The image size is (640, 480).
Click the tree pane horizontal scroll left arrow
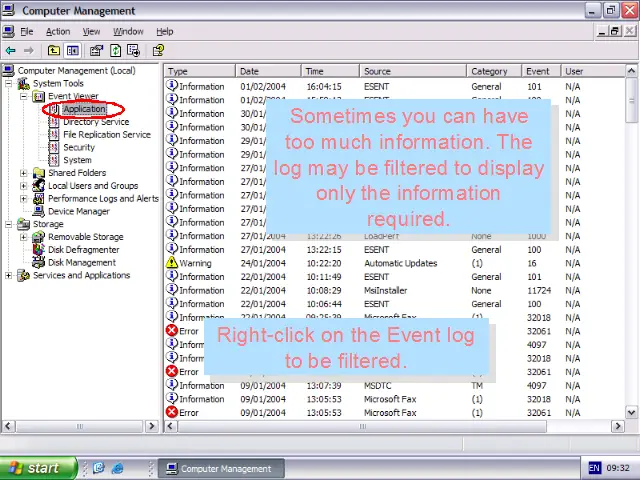[x=8, y=426]
